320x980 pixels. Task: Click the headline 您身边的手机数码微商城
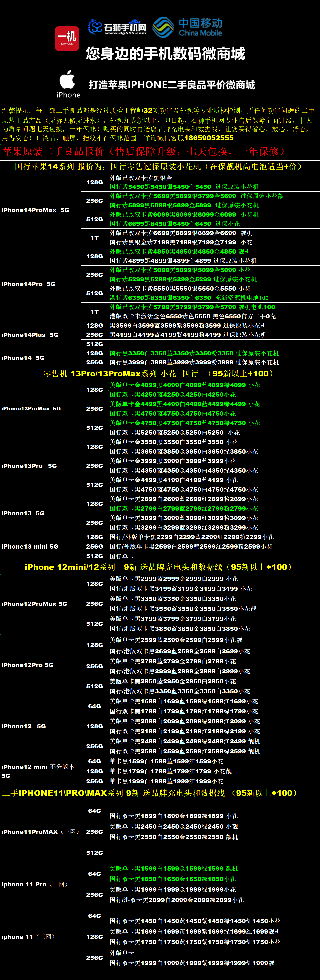[x=165, y=54]
